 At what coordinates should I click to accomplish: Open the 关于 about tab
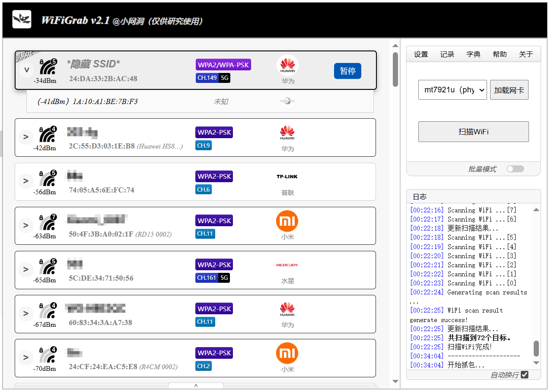[526, 54]
